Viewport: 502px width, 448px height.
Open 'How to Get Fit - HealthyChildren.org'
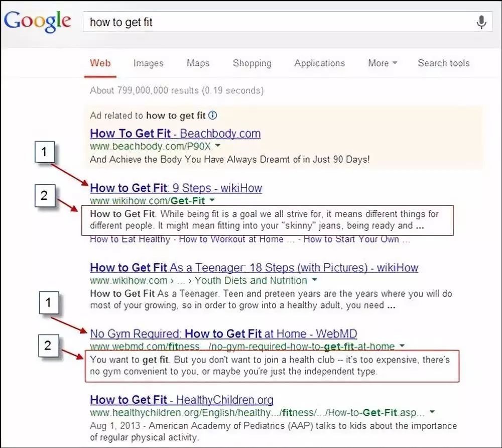(182, 400)
